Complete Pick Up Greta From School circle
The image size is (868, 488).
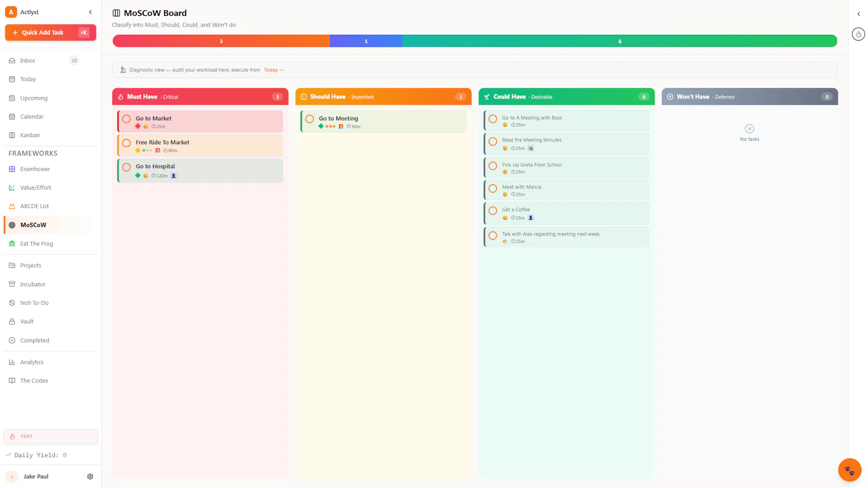493,166
